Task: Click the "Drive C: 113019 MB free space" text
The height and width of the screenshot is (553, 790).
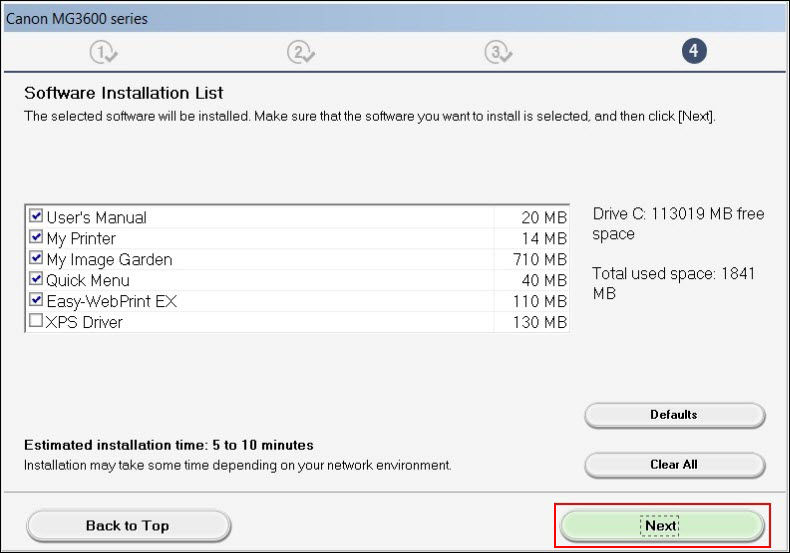Action: pos(679,224)
